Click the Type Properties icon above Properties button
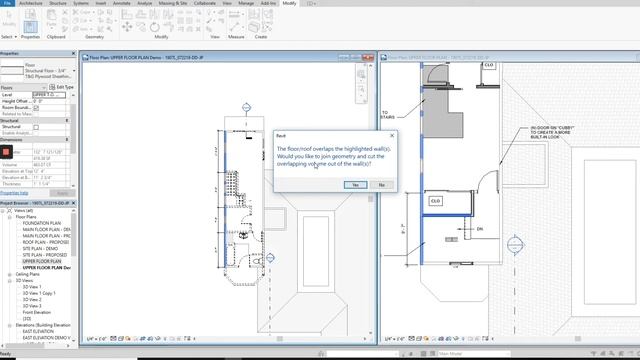Screen dimensions: 640x360 pyautogui.click(x=30, y=14)
